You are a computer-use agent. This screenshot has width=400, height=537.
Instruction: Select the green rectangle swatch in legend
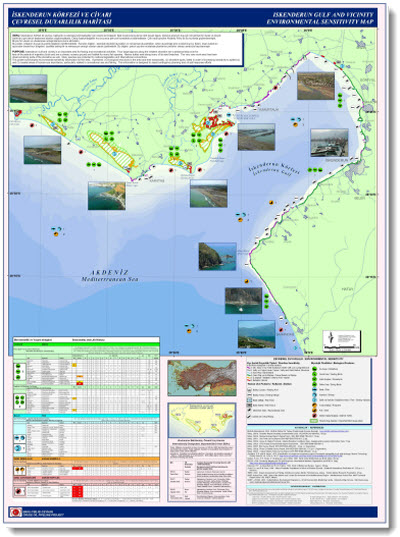point(314,421)
